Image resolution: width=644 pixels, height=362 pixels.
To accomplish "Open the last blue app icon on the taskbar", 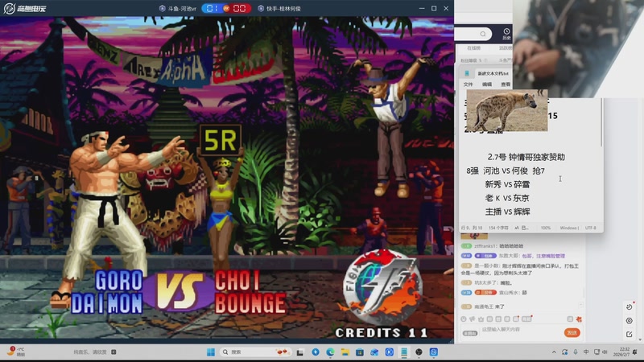I will click(x=434, y=352).
